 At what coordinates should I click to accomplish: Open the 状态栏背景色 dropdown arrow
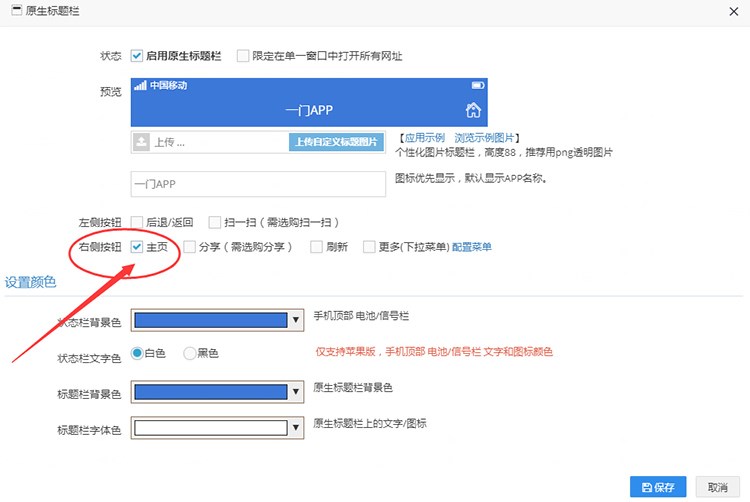point(296,320)
